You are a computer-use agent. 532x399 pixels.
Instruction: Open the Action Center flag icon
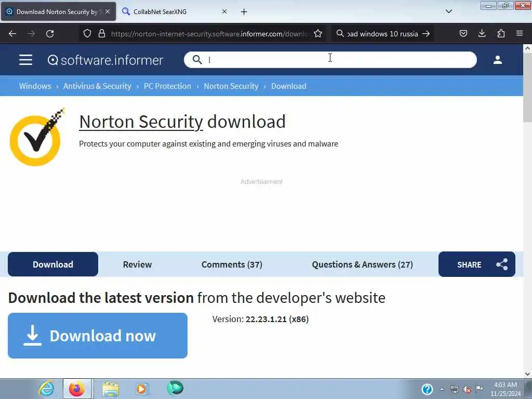click(x=480, y=389)
